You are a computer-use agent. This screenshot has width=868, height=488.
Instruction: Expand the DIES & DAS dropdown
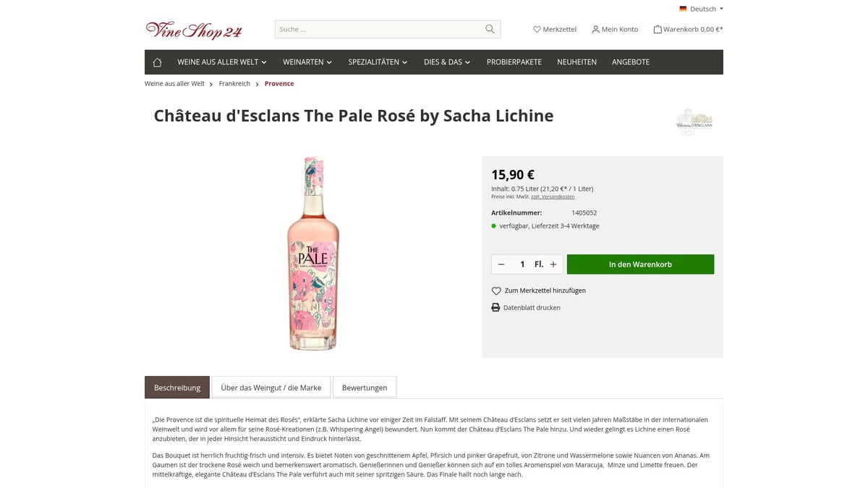point(446,62)
